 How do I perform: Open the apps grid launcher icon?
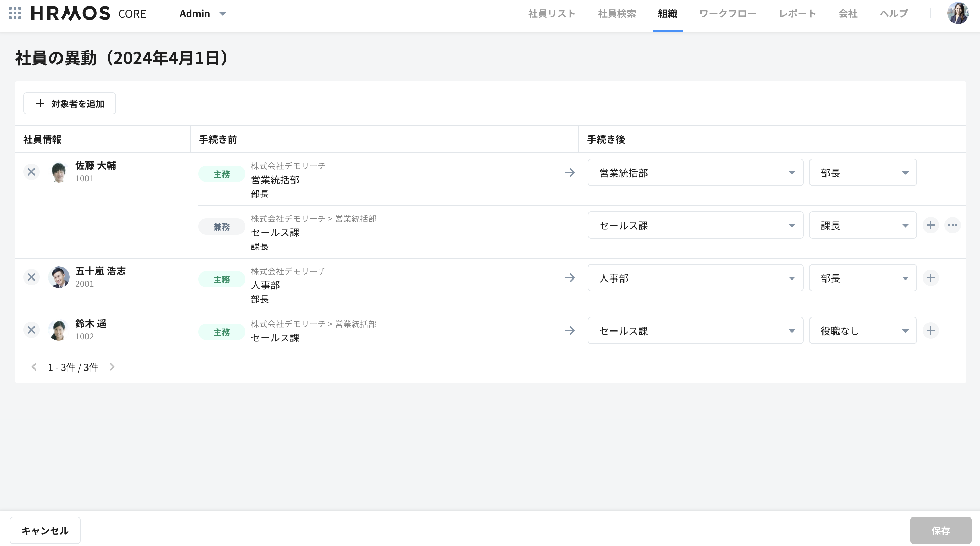(15, 13)
